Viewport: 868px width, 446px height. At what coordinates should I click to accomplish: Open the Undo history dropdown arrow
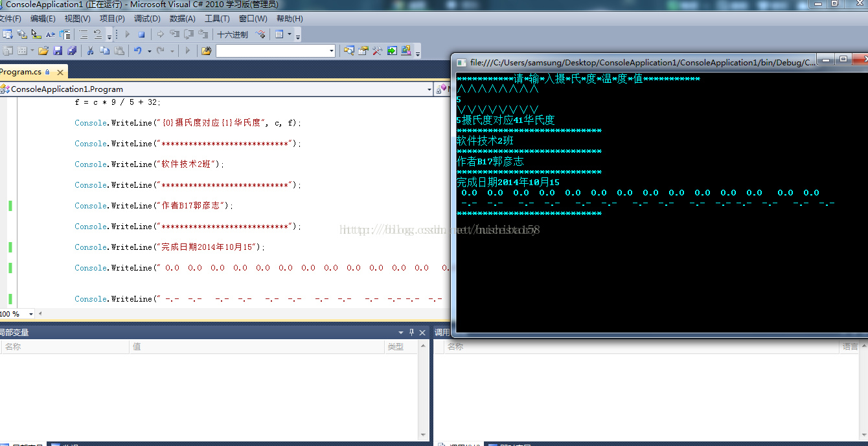[149, 50]
